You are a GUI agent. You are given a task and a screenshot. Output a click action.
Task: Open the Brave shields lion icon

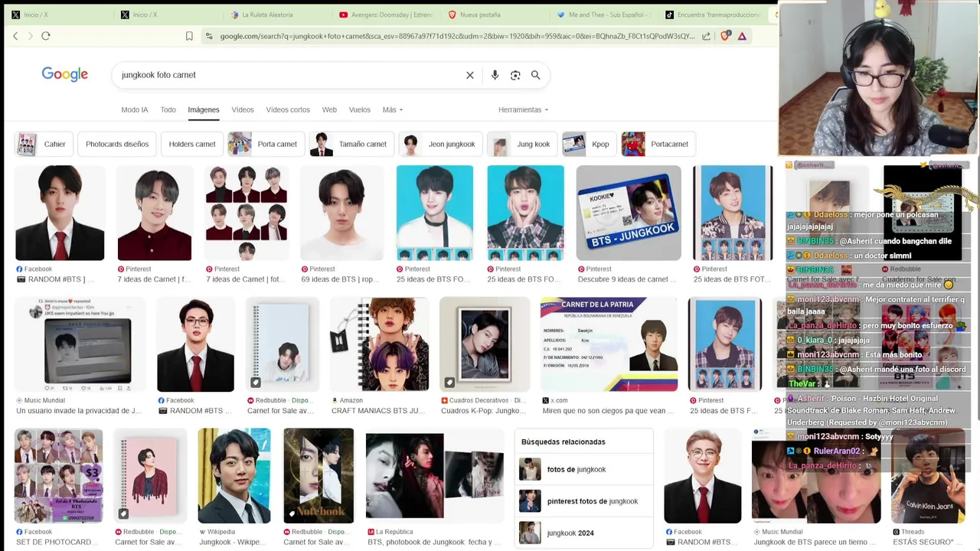pos(725,36)
